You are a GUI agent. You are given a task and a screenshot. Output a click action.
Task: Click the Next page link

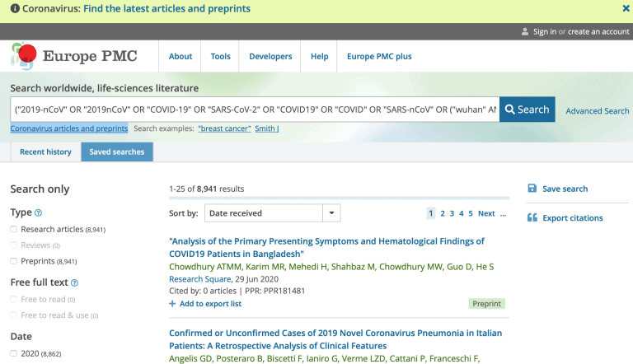[486, 213]
